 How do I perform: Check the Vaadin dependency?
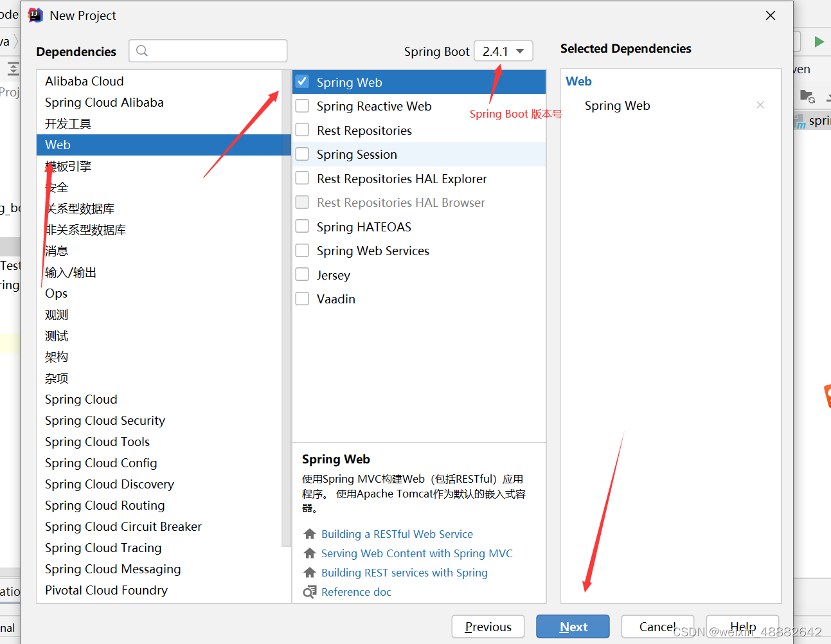[302, 299]
